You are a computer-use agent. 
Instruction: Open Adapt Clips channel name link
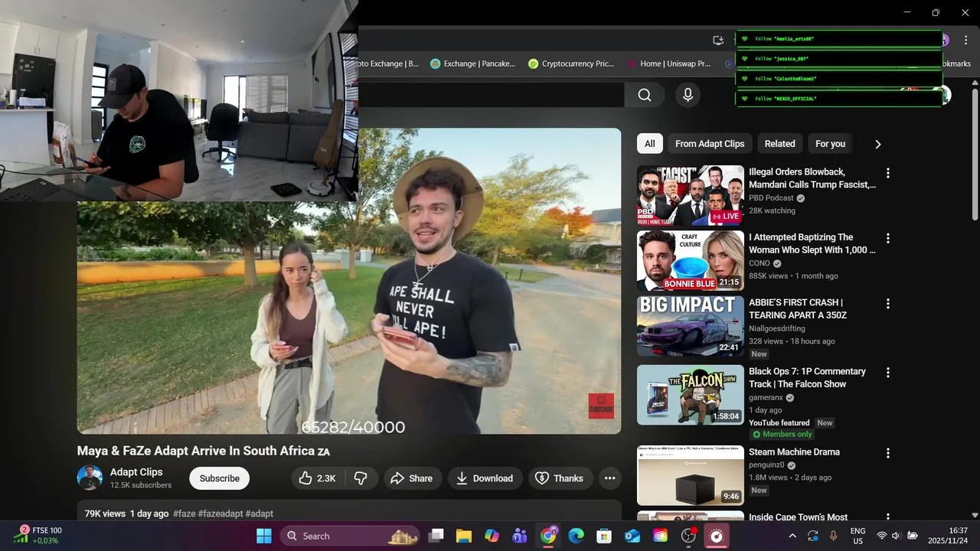tap(136, 472)
